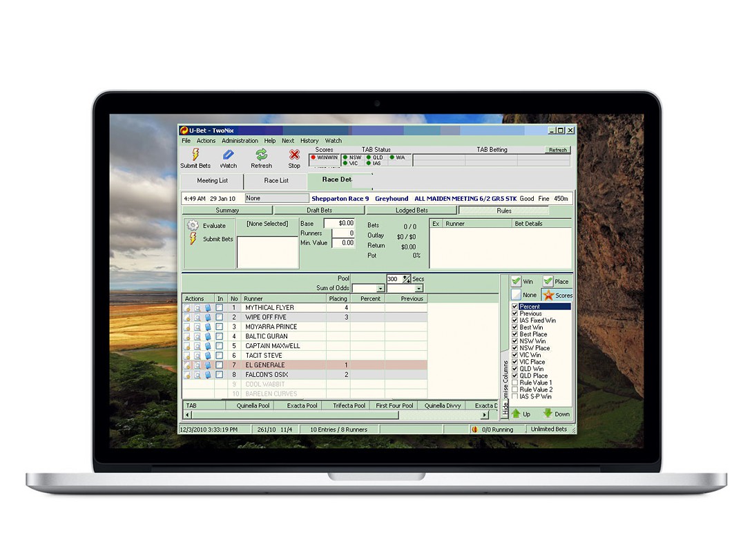The width and height of the screenshot is (752, 560).
Task: Click the right scroll arrow of pool table
Action: click(x=485, y=415)
